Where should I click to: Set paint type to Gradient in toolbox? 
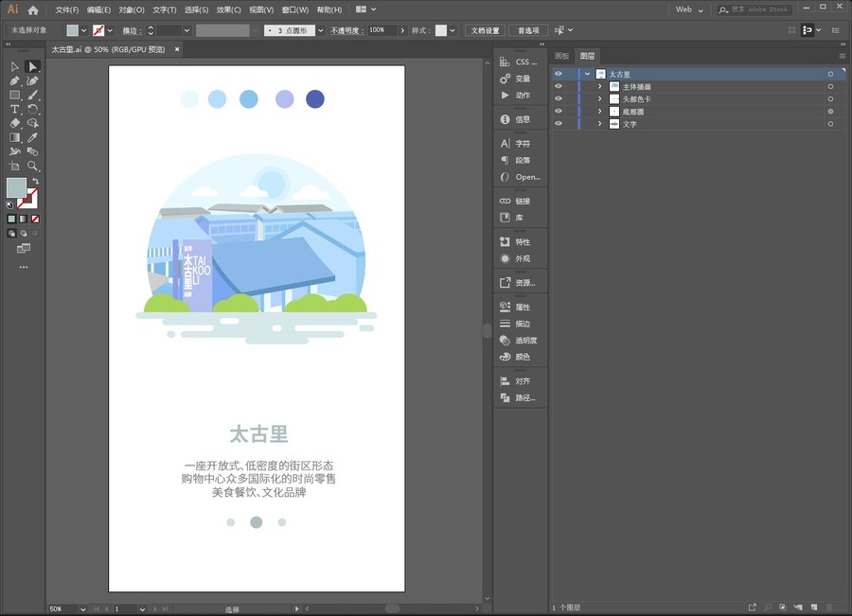coord(24,219)
